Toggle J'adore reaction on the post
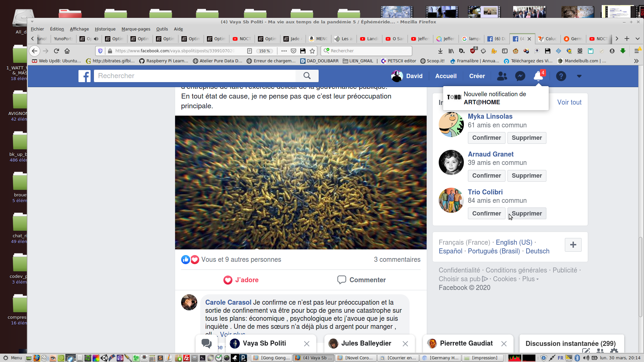Image resolution: width=644 pixels, height=362 pixels. coord(241,280)
